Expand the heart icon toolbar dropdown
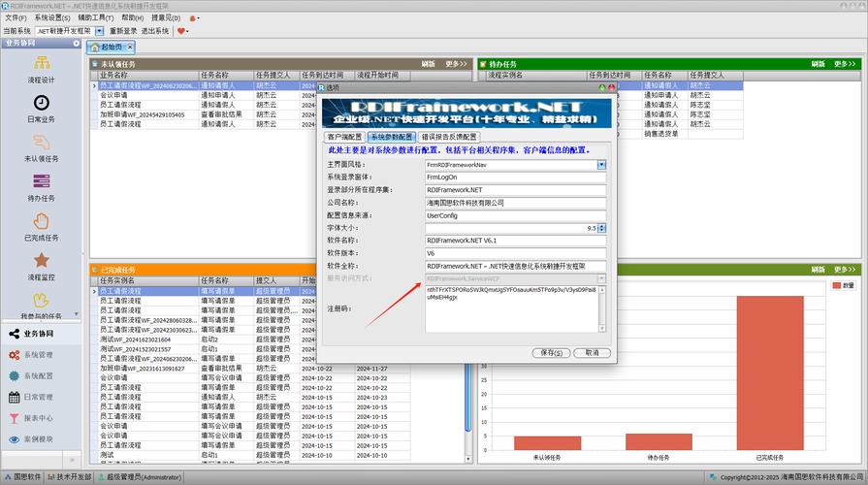Image resolution: width=868 pixels, height=485 pixels. click(183, 31)
